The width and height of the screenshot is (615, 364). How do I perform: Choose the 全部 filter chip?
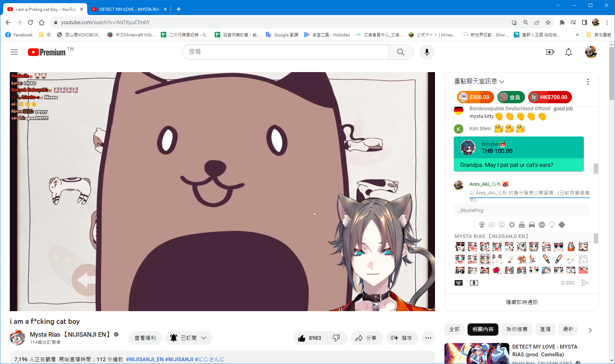(x=455, y=329)
